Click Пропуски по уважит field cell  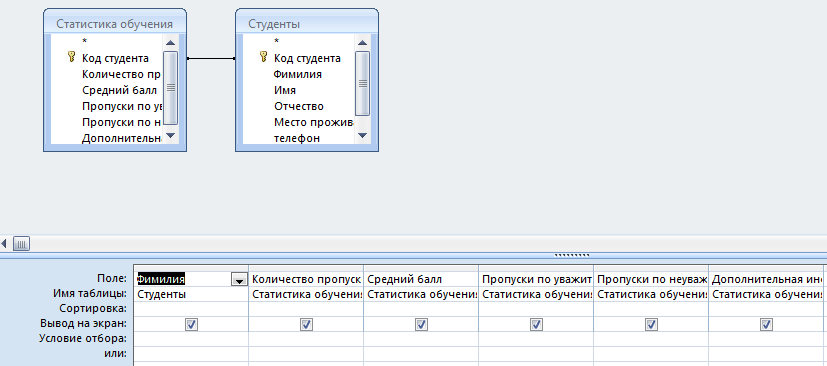click(x=536, y=279)
